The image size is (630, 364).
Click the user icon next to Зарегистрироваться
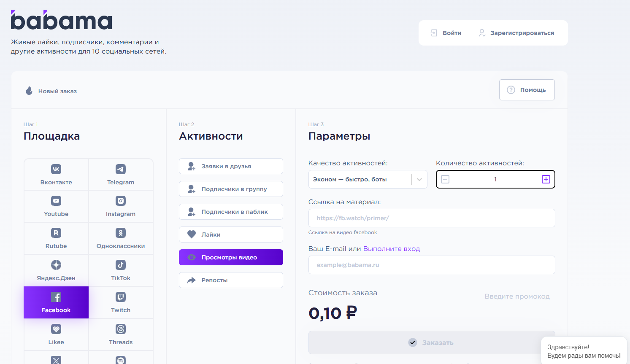coord(482,33)
